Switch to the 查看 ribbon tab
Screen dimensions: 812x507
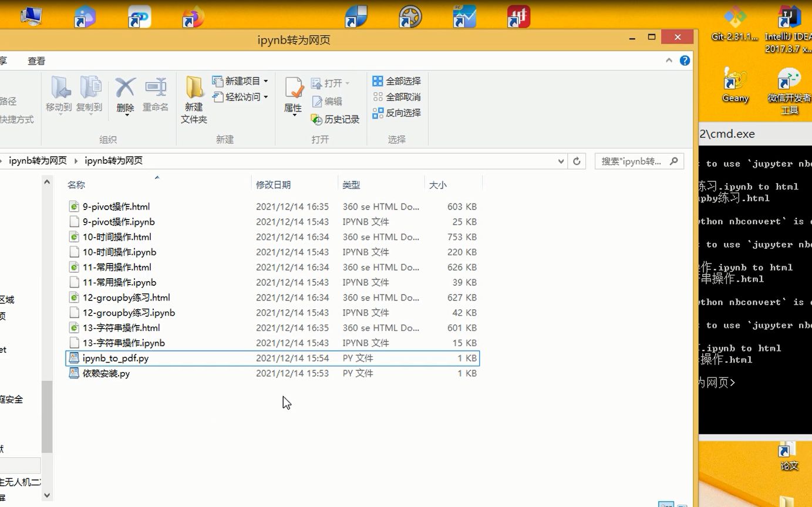tap(36, 60)
